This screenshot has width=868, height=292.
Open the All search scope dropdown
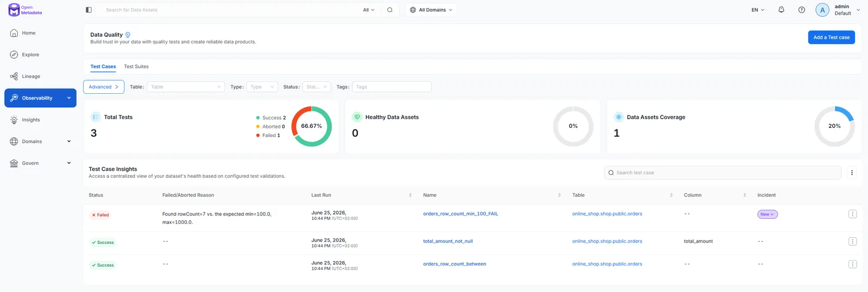pos(369,10)
